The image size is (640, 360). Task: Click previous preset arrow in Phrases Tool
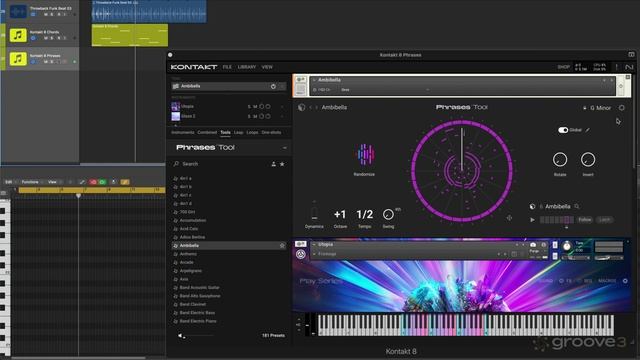click(311, 107)
